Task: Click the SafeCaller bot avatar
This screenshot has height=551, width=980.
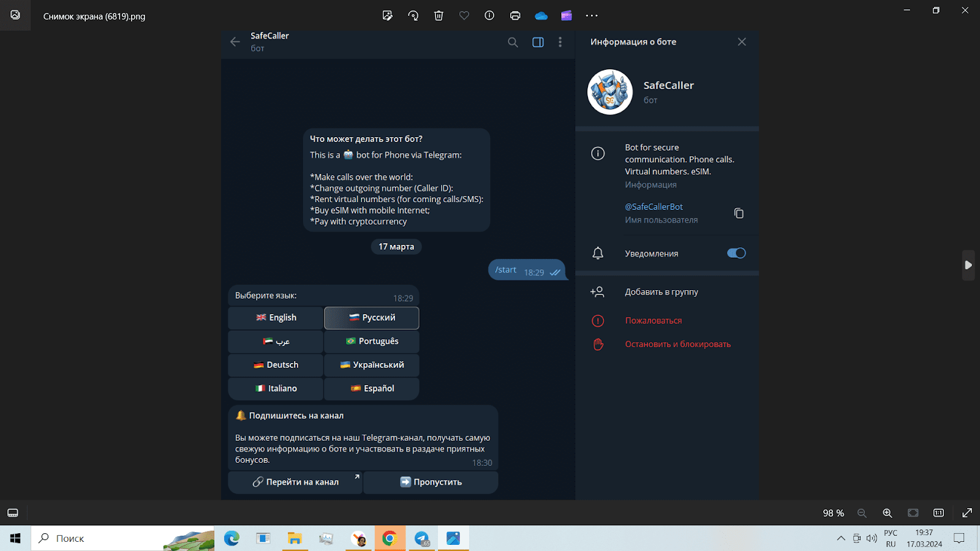Action: [x=609, y=92]
